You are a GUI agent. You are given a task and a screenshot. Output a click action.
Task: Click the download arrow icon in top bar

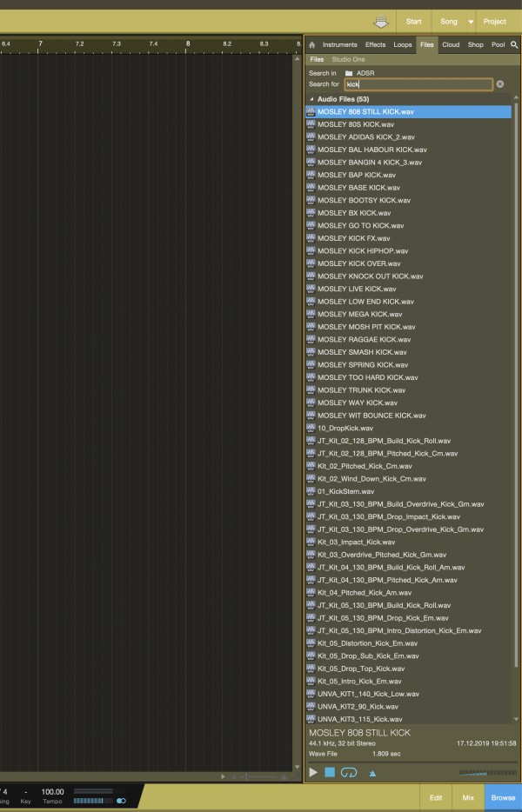379,22
